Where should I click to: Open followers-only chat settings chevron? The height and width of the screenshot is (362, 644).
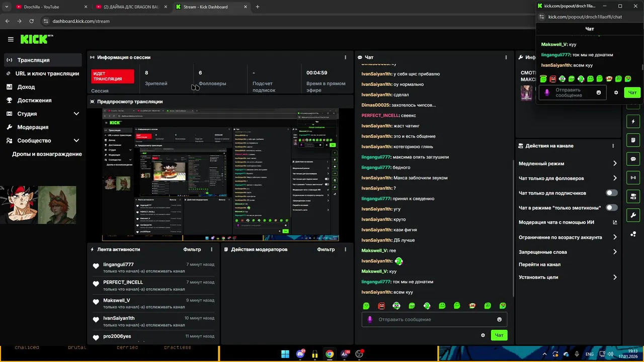[615, 178]
